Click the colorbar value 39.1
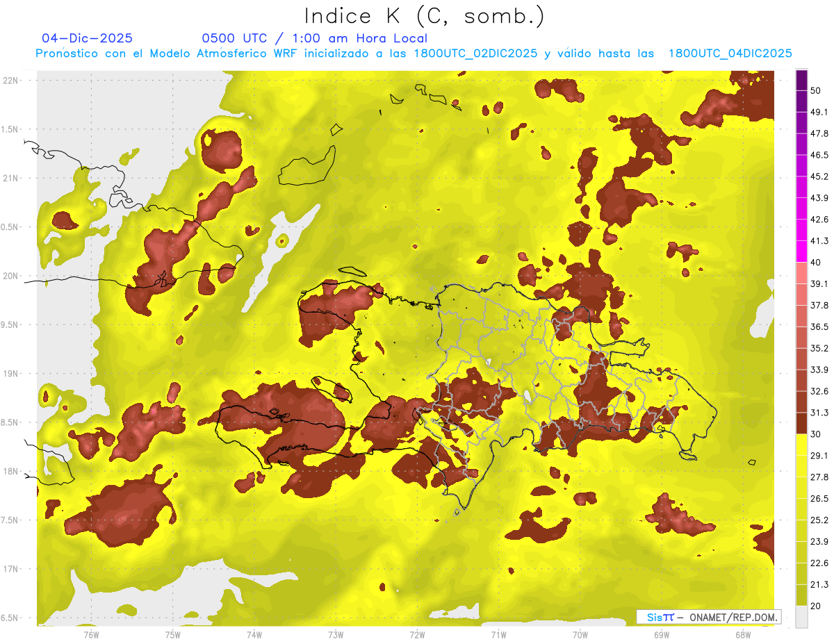834x644 pixels. [819, 283]
